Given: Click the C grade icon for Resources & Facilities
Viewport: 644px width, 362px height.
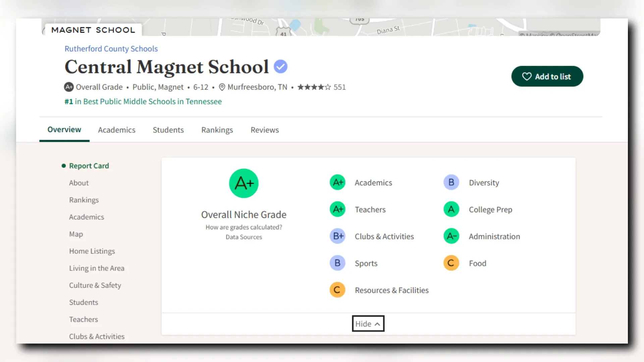Looking at the screenshot, I should pyautogui.click(x=337, y=290).
